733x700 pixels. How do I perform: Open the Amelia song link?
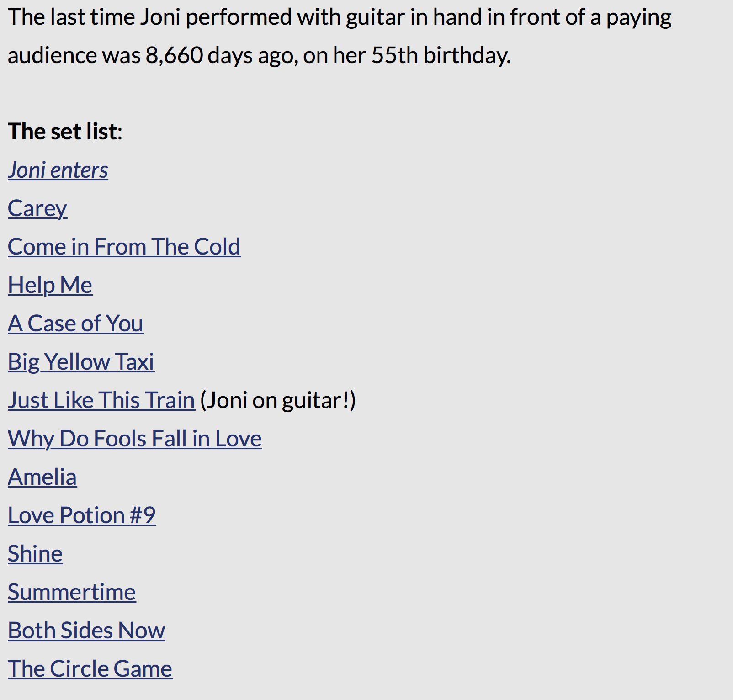tap(42, 477)
